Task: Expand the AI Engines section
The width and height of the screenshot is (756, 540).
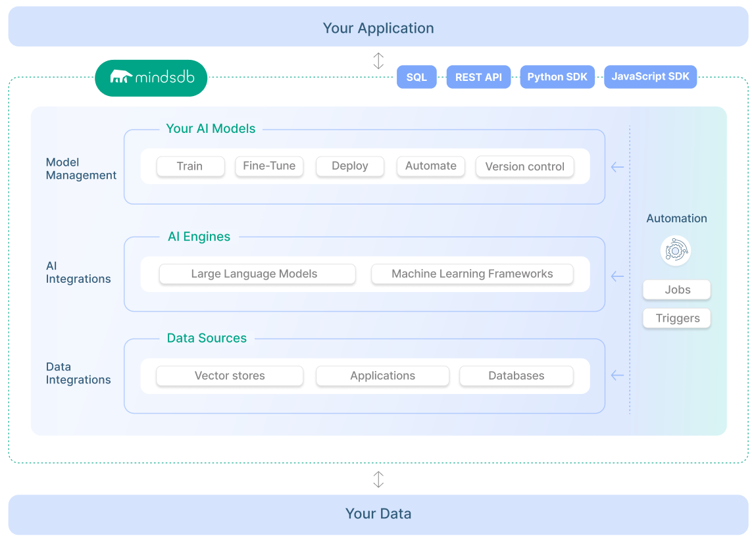Action: (x=199, y=236)
